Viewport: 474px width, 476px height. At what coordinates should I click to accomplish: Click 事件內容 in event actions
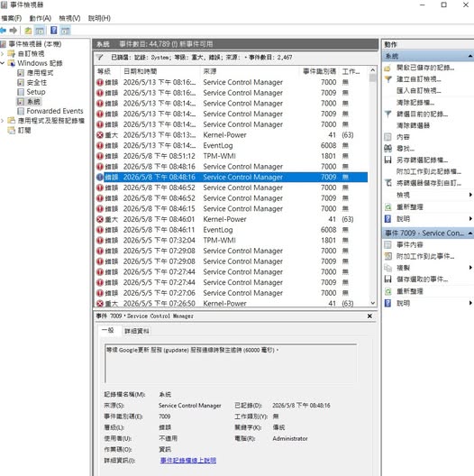(410, 244)
